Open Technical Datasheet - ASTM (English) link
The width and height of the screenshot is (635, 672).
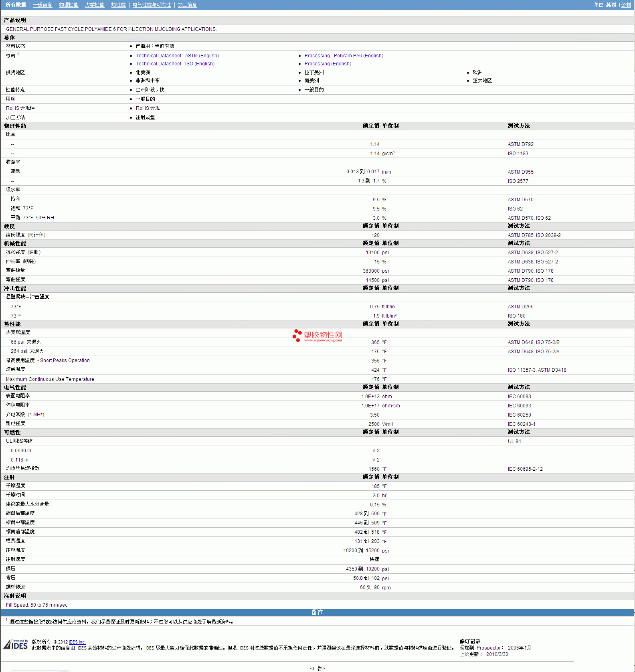pyautogui.click(x=177, y=56)
